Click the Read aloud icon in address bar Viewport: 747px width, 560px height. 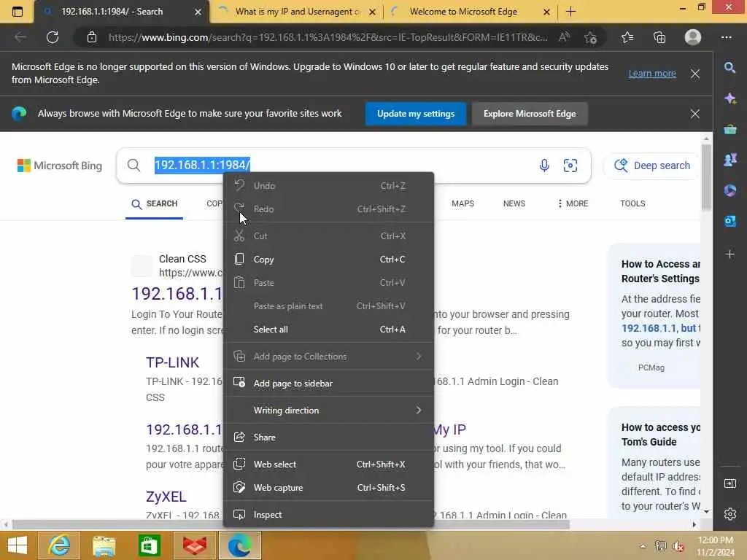pyautogui.click(x=564, y=37)
